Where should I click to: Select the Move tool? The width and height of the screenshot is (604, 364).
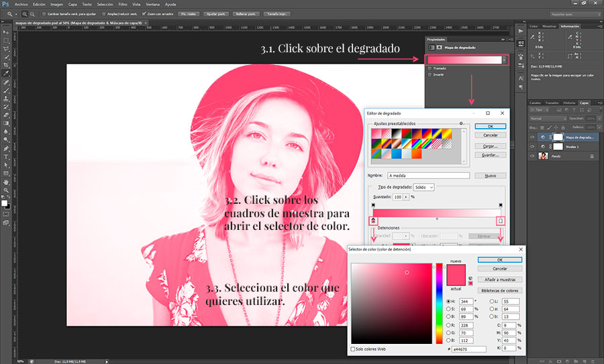pos(6,32)
